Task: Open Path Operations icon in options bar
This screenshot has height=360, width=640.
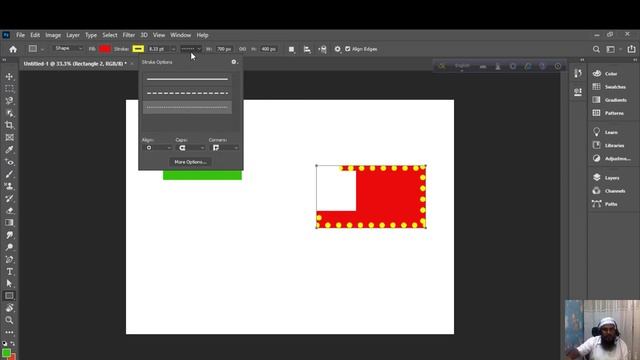Action: pos(291,49)
